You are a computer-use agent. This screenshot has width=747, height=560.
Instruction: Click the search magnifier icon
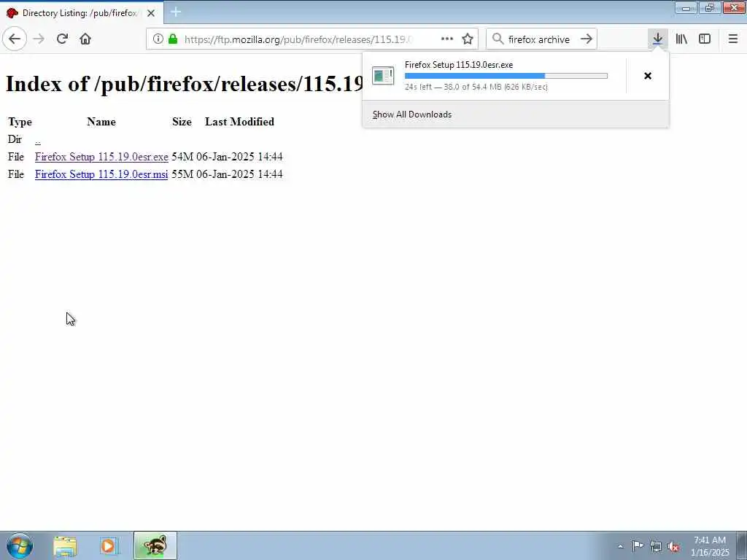(x=498, y=39)
